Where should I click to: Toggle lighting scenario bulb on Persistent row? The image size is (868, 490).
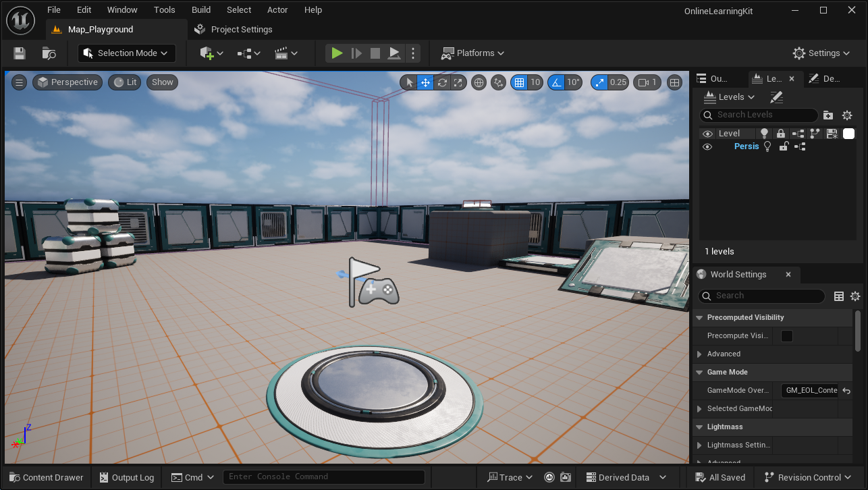pos(767,146)
